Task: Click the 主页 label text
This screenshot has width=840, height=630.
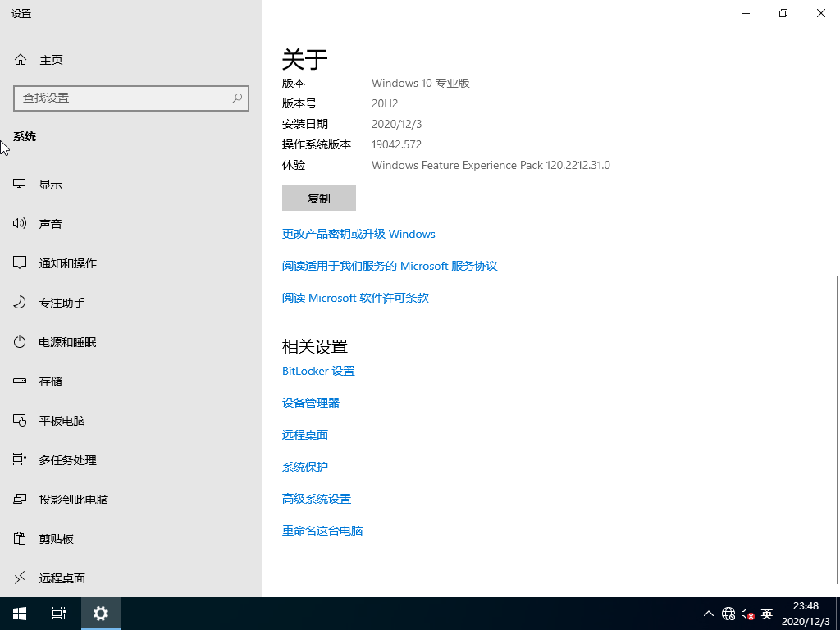Action: (x=51, y=60)
